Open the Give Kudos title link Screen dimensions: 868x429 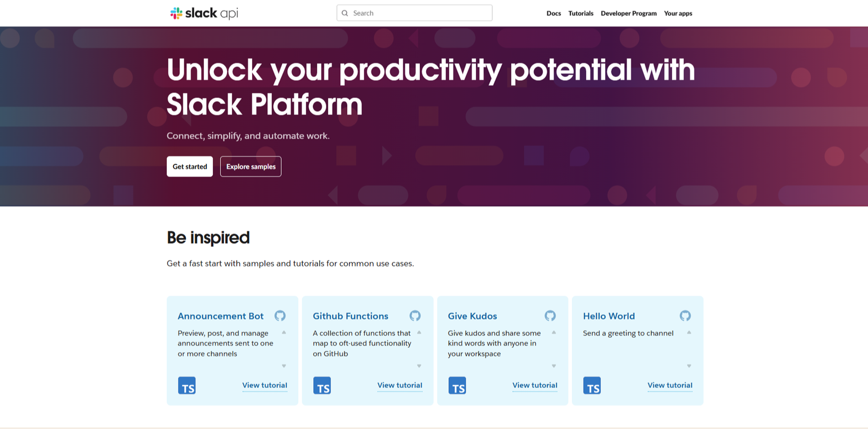(472, 316)
